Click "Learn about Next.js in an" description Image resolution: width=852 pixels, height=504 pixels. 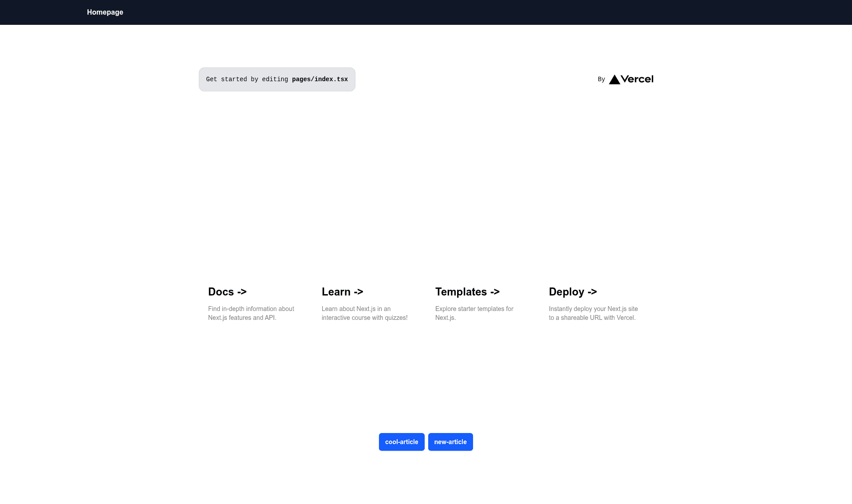tap(356, 309)
